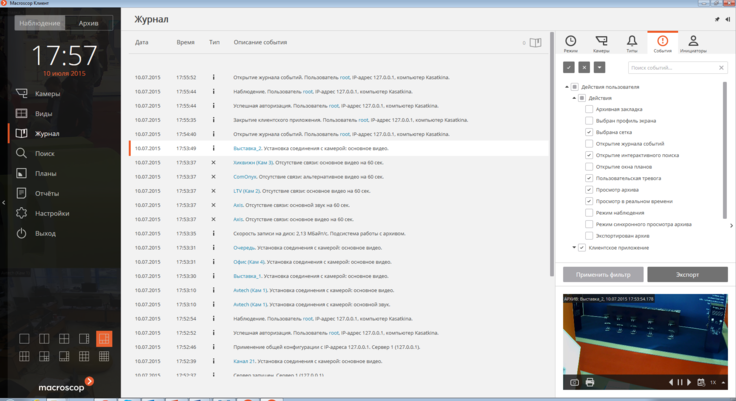Select the densest grid layout icon
This screenshot has width=736, height=401.
tap(104, 356)
